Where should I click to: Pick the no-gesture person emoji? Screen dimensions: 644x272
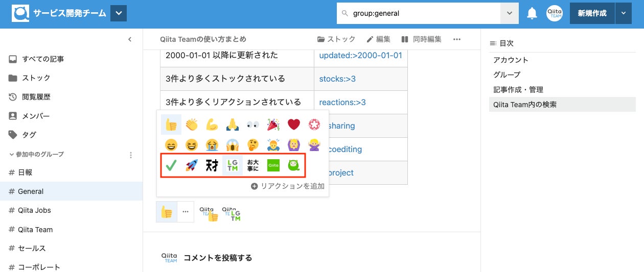tap(314, 145)
